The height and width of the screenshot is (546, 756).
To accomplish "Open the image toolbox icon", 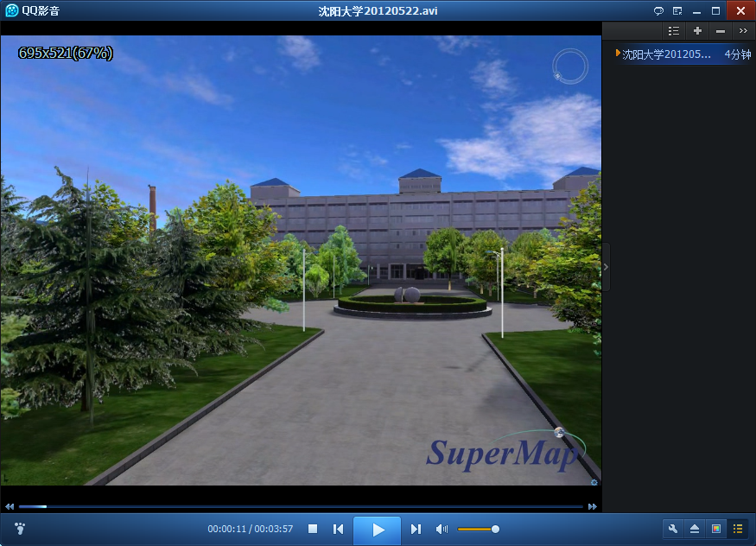I will click(x=716, y=529).
